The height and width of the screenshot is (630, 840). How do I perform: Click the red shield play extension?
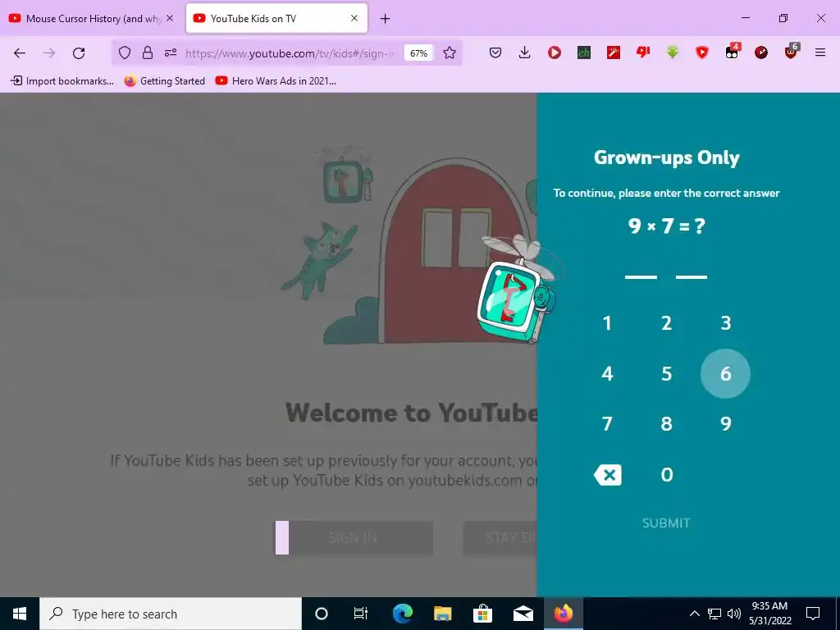tap(702, 52)
